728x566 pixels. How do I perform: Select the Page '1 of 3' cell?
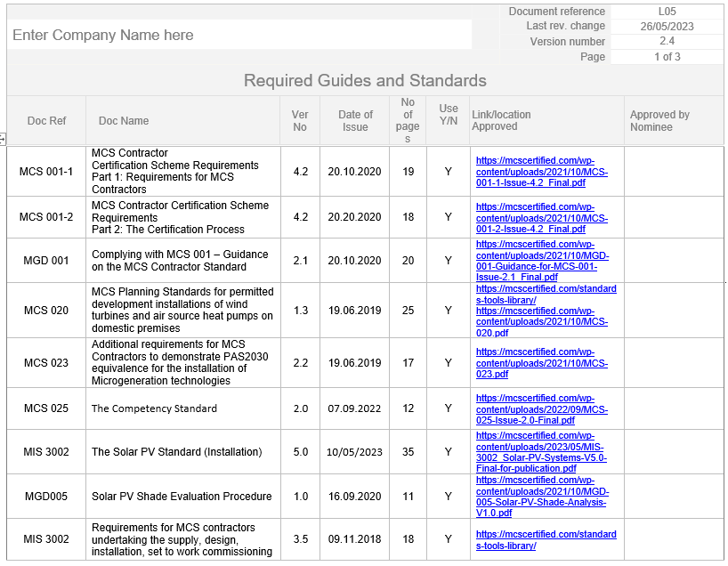[x=667, y=57]
